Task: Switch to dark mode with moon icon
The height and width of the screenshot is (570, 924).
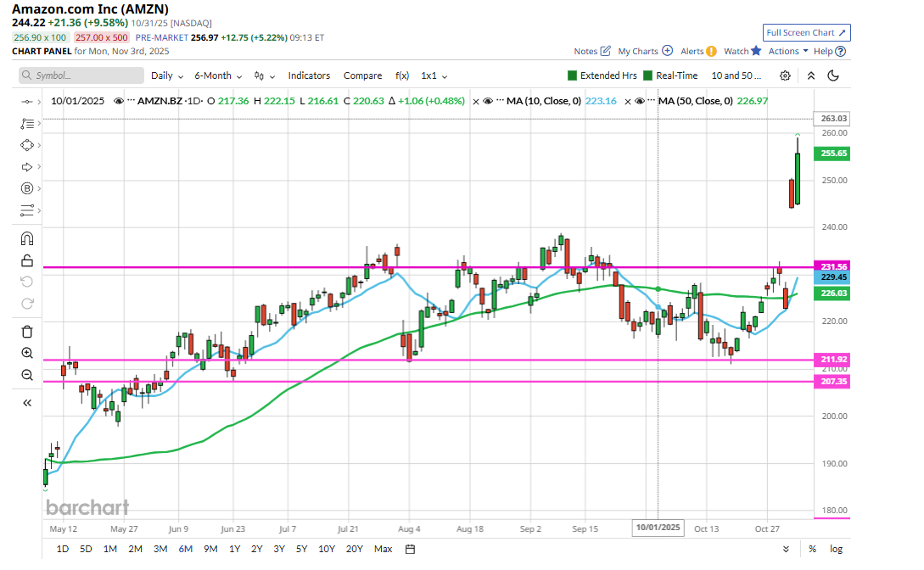Action: click(833, 75)
